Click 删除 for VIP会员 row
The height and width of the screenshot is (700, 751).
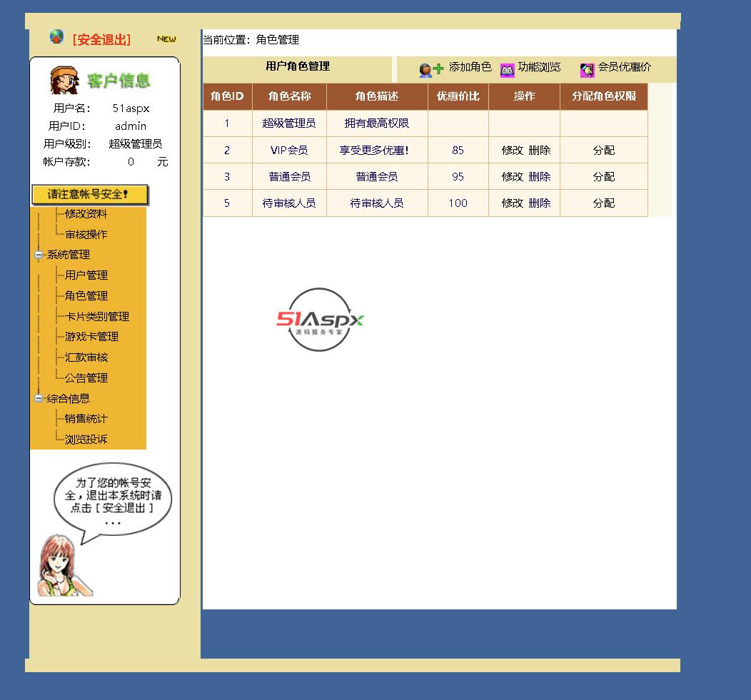[x=539, y=151]
